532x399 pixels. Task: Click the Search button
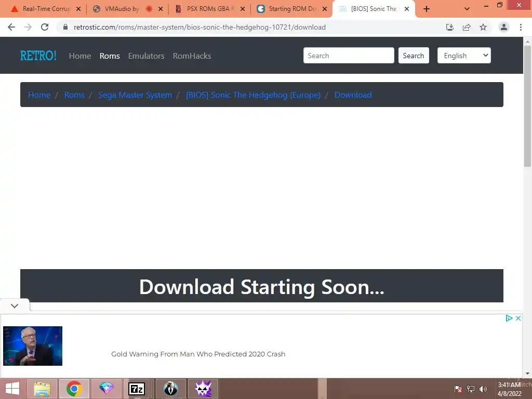click(x=414, y=55)
